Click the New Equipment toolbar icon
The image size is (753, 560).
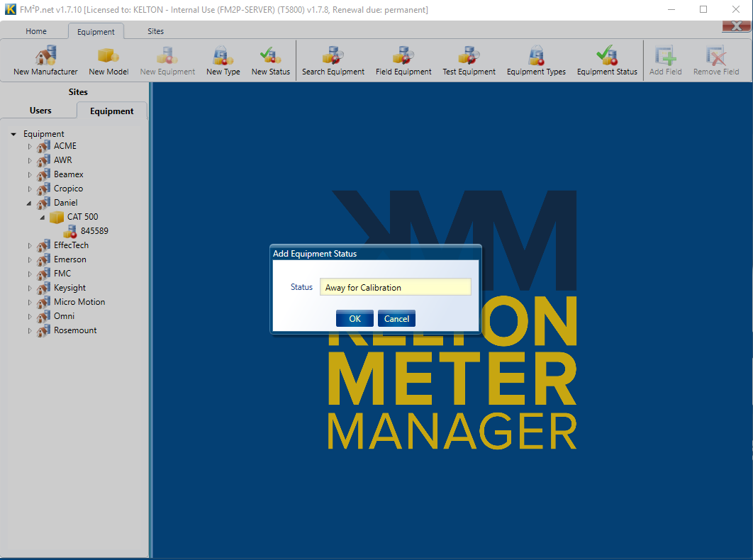(167, 56)
